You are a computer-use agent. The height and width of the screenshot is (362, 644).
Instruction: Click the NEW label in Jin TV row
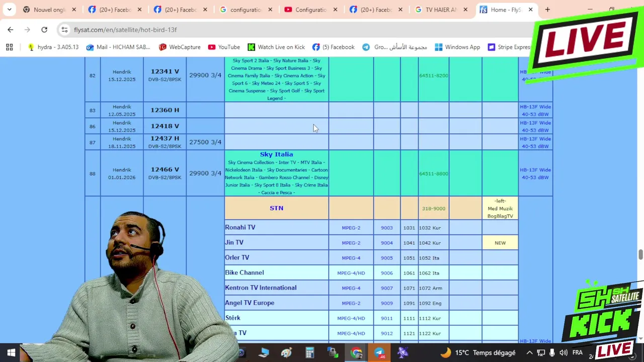(x=500, y=243)
